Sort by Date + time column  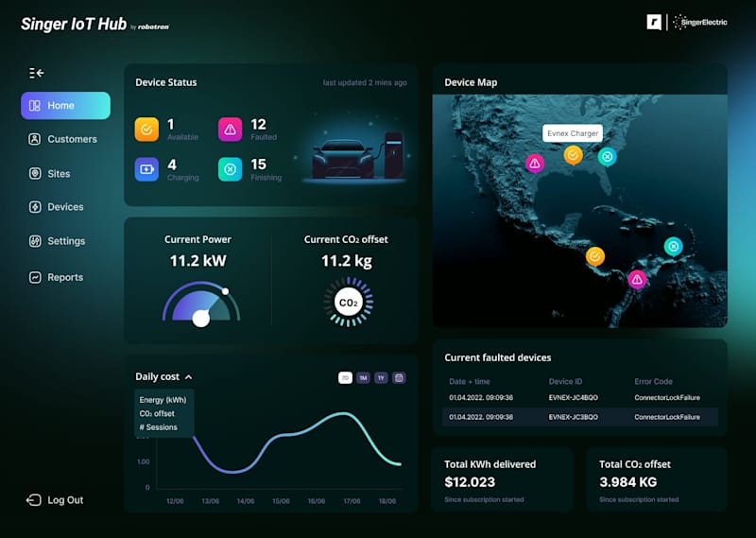tap(469, 381)
